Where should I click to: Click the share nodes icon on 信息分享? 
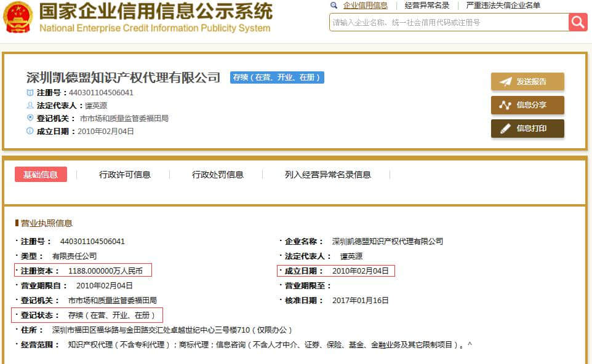pyautogui.click(x=505, y=105)
